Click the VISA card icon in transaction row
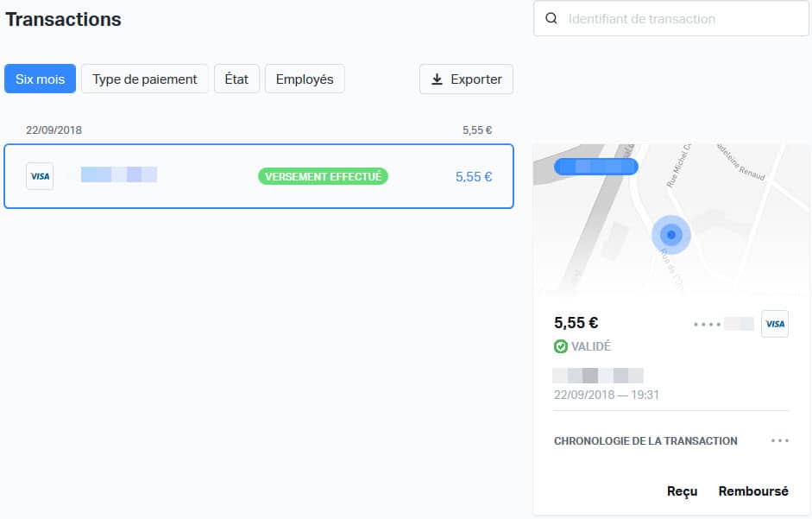This screenshot has width=812, height=519. coord(40,176)
